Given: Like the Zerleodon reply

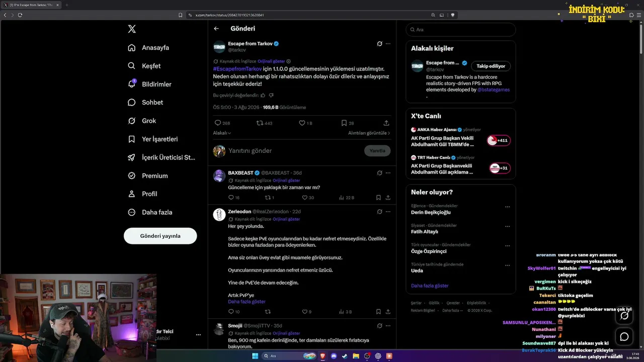Looking at the screenshot, I should coord(306,312).
